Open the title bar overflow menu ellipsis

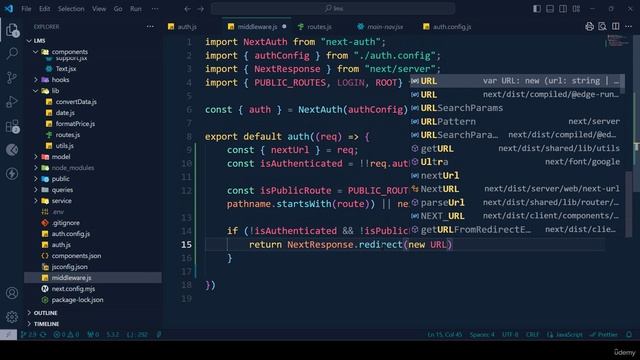(155, 9)
